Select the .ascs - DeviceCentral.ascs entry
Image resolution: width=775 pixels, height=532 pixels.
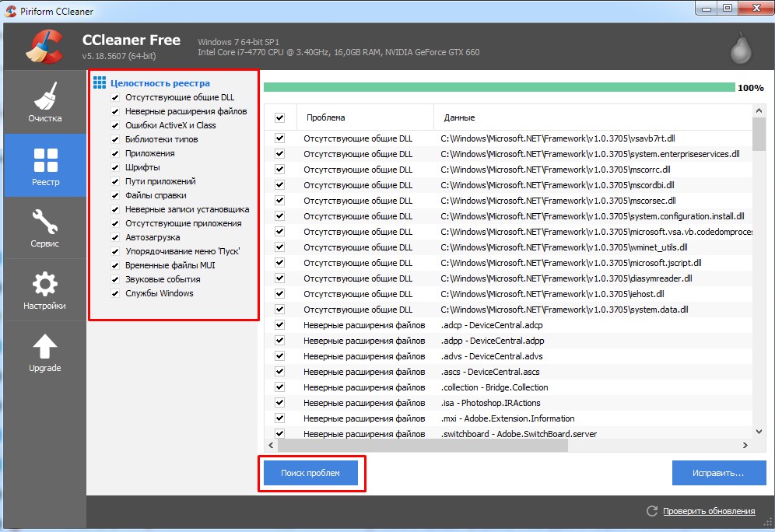pos(490,372)
